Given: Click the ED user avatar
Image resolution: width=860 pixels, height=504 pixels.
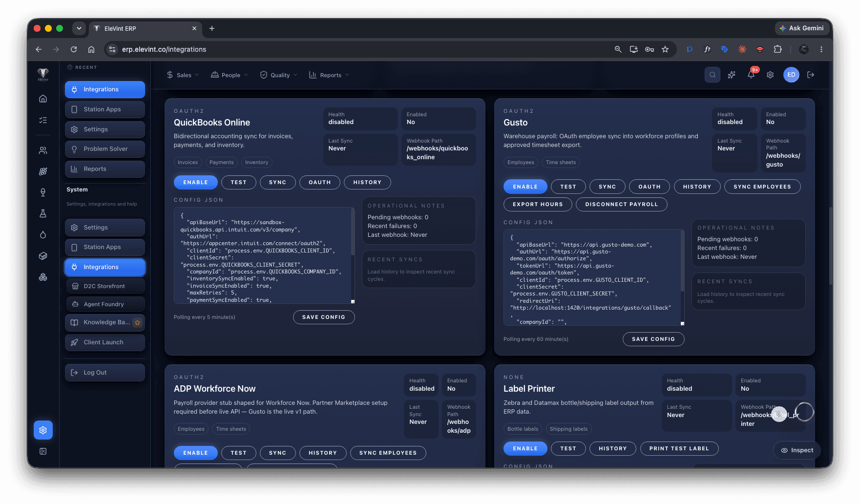Looking at the screenshot, I should 791,75.
